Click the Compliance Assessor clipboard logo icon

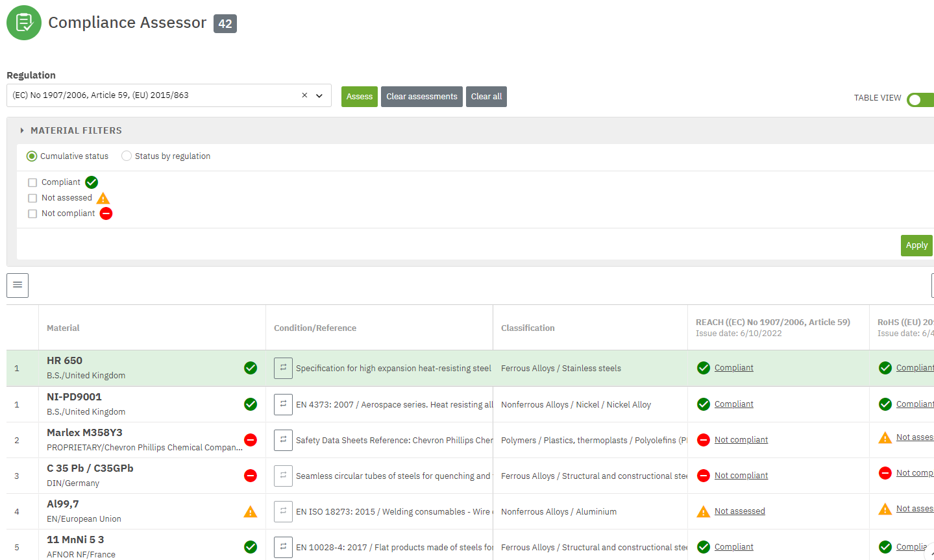pos(24,23)
